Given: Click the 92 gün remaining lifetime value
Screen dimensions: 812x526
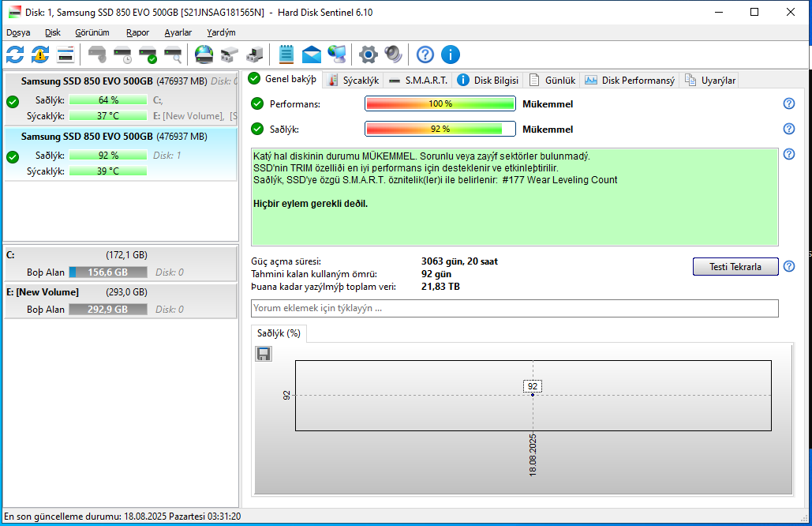Looking at the screenshot, I should pyautogui.click(x=436, y=274).
